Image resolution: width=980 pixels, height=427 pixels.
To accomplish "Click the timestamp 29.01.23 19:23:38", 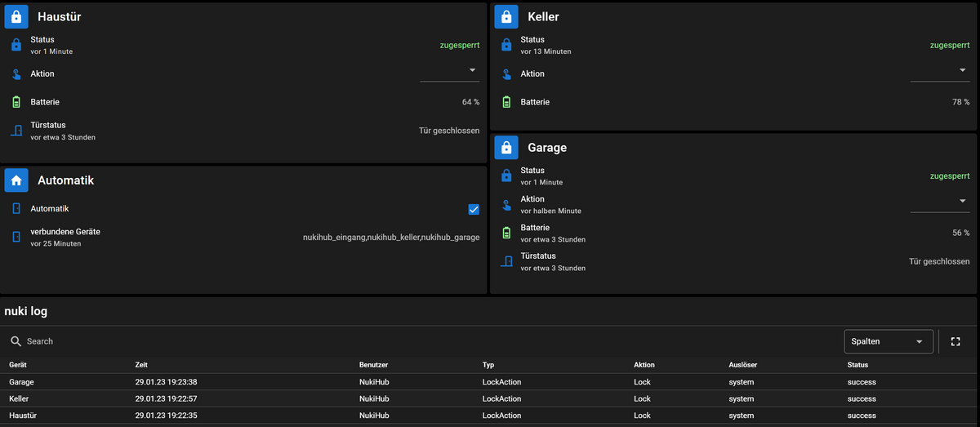I will point(166,382).
